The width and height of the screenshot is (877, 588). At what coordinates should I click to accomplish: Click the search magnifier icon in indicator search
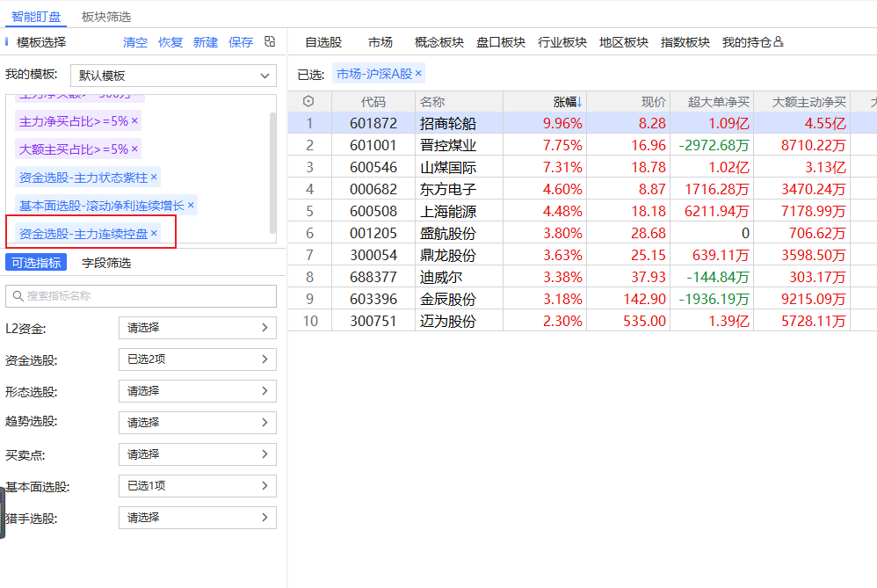click(x=18, y=296)
